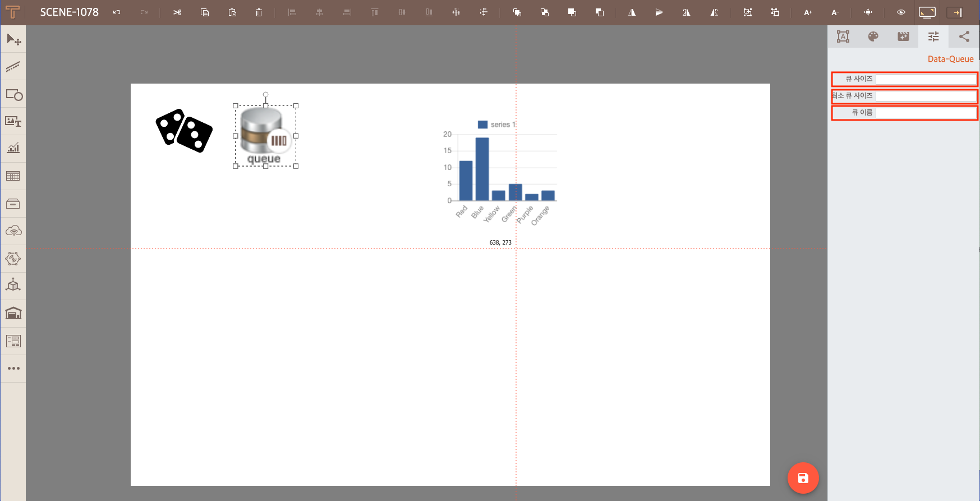
Task: Switch to the data binding share tab
Action: (964, 36)
